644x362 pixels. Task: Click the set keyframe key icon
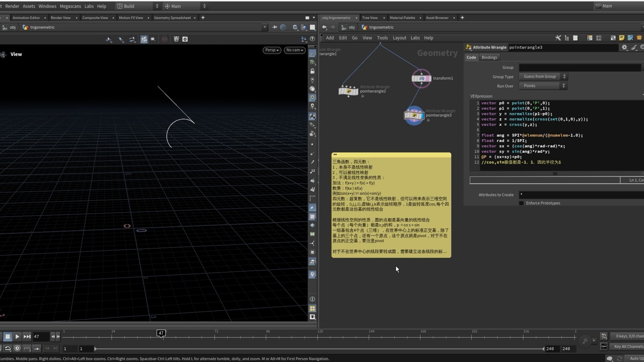pos(585,341)
